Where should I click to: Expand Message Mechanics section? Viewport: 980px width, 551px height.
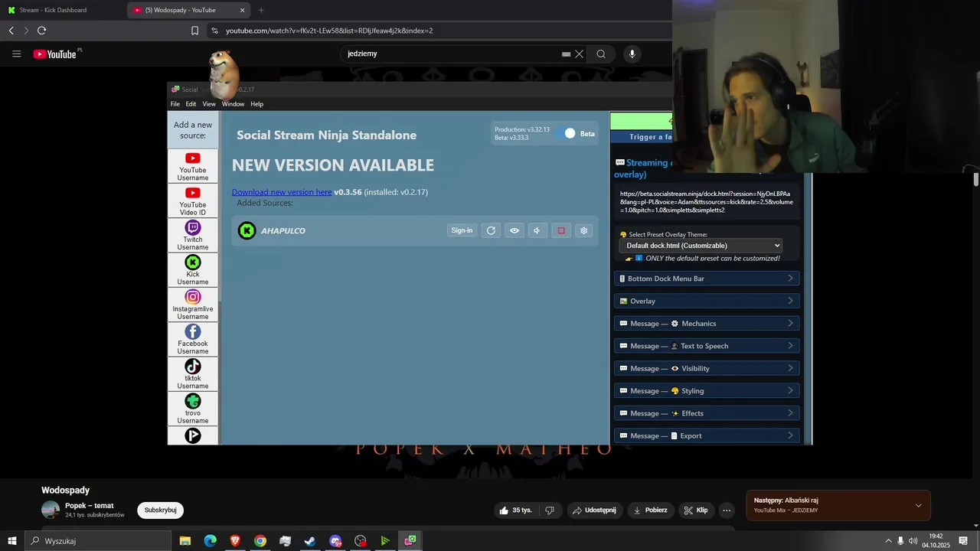pyautogui.click(x=707, y=324)
